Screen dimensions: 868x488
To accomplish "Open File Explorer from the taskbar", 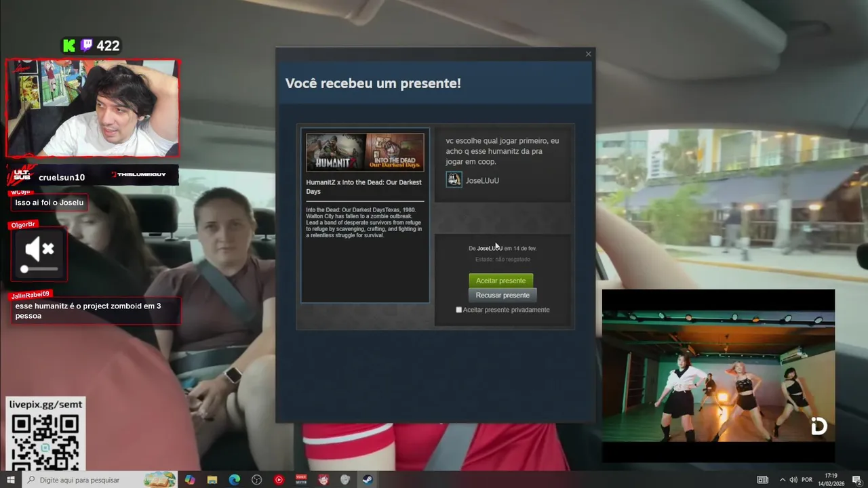I will (212, 480).
